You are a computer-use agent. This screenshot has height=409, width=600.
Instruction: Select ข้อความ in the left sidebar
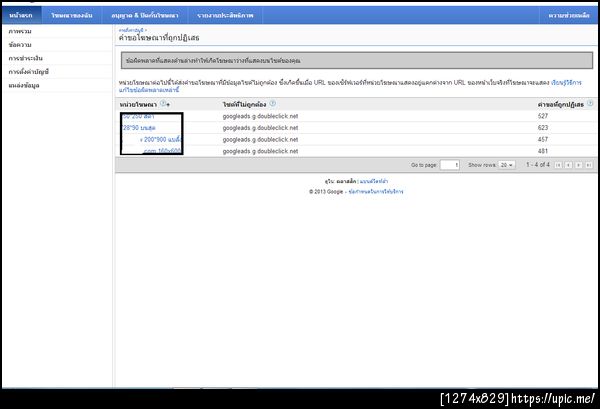click(20, 45)
